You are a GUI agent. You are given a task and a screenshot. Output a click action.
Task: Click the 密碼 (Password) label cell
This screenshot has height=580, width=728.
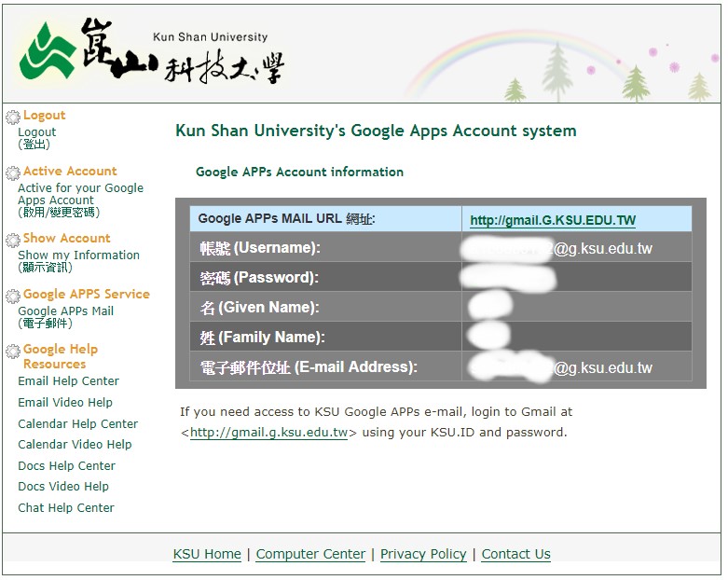point(326,277)
